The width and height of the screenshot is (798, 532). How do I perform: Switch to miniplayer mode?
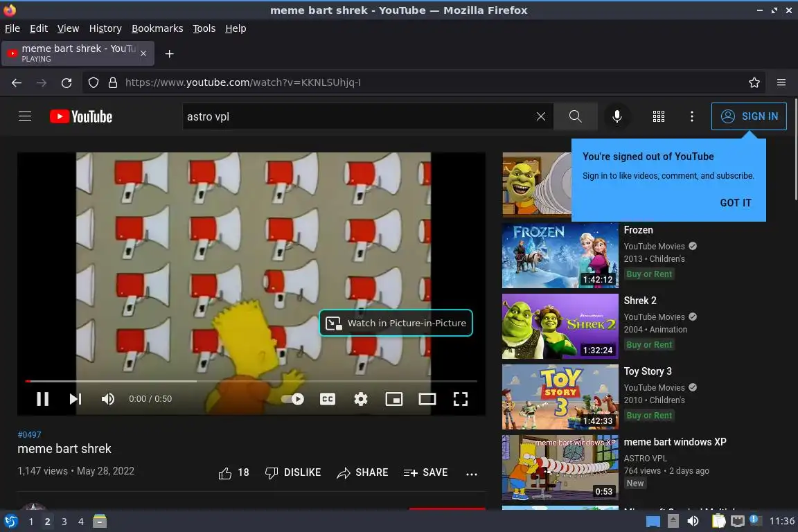pyautogui.click(x=394, y=399)
